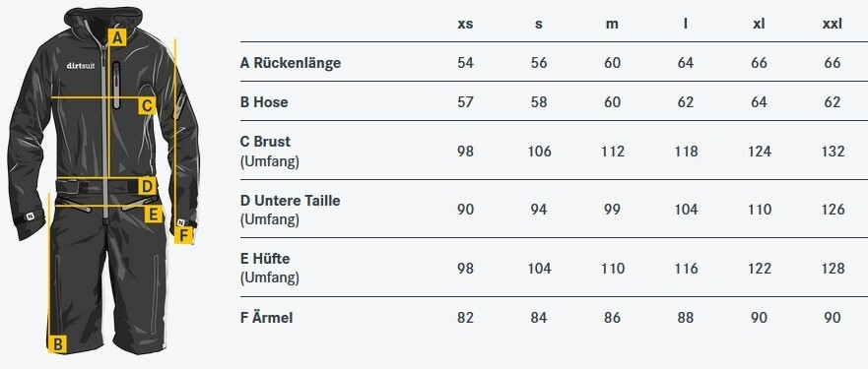The height and width of the screenshot is (369, 868).
Task: Click the dirtsuit logo on the jacket
Action: pos(81,65)
